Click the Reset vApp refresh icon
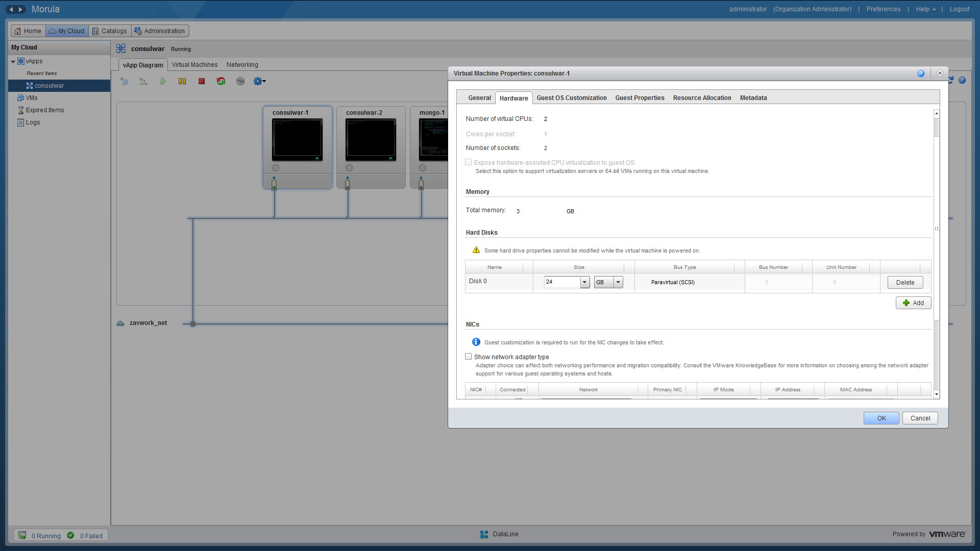The image size is (980, 551). 221,81
